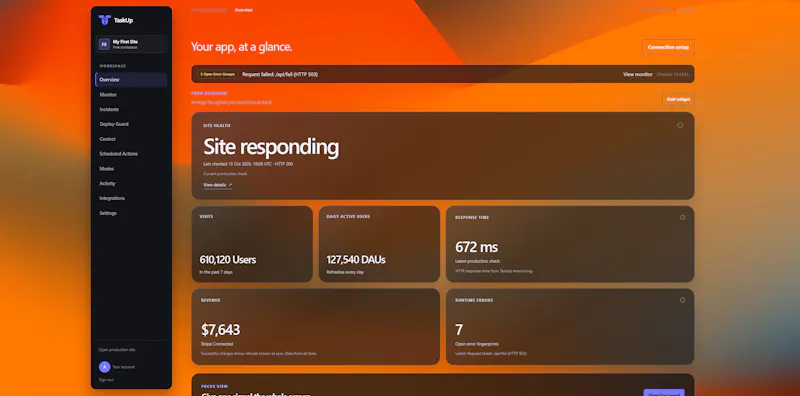Click the 'Focus View' section label
Viewport: 800px width, 396px height.
coord(214,386)
